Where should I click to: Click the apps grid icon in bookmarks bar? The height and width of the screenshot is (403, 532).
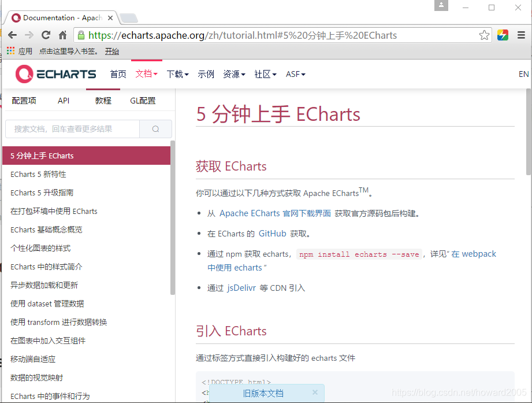pos(10,51)
